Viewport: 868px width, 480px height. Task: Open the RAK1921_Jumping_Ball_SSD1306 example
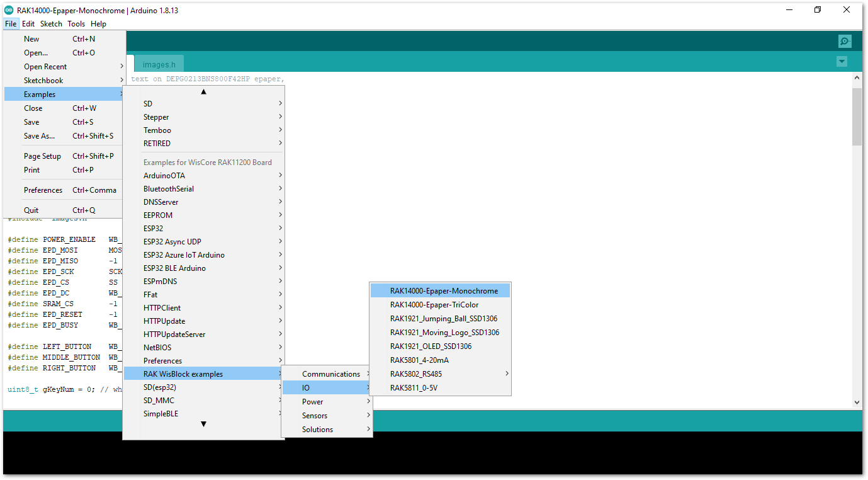(x=440, y=319)
